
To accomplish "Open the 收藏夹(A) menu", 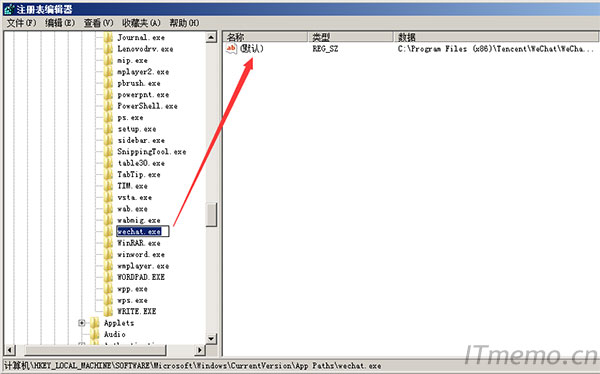I will coord(141,23).
